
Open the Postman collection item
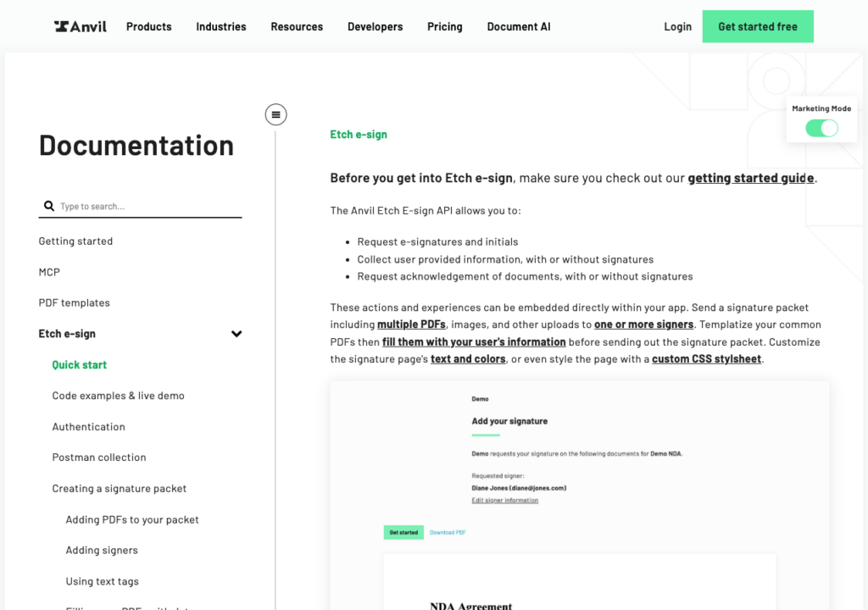tap(99, 457)
